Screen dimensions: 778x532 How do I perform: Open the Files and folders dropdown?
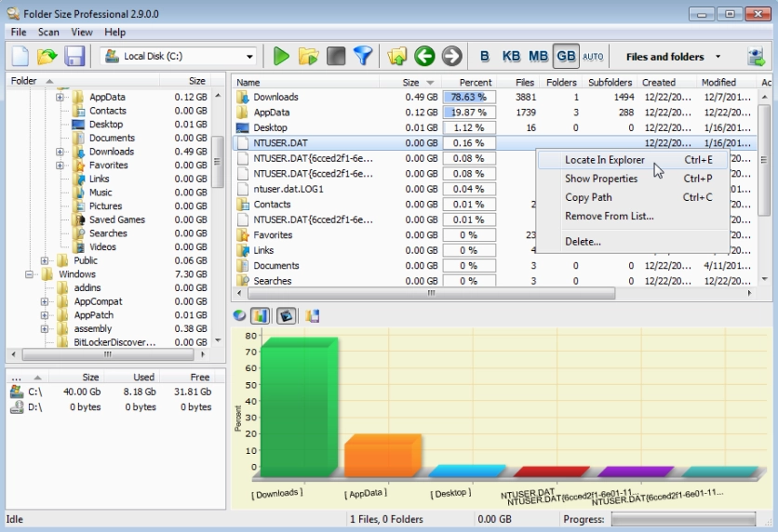pos(673,57)
